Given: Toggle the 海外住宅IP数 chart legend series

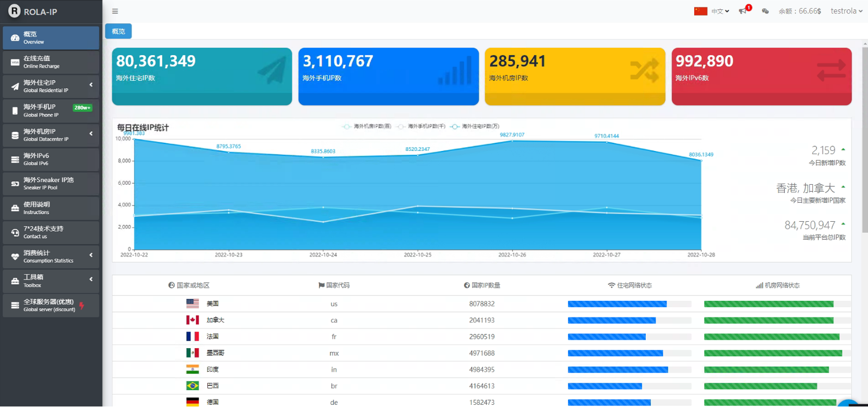Looking at the screenshot, I should point(474,126).
